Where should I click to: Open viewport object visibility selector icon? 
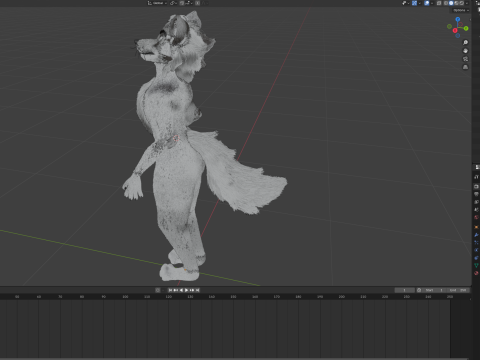(x=406, y=3)
